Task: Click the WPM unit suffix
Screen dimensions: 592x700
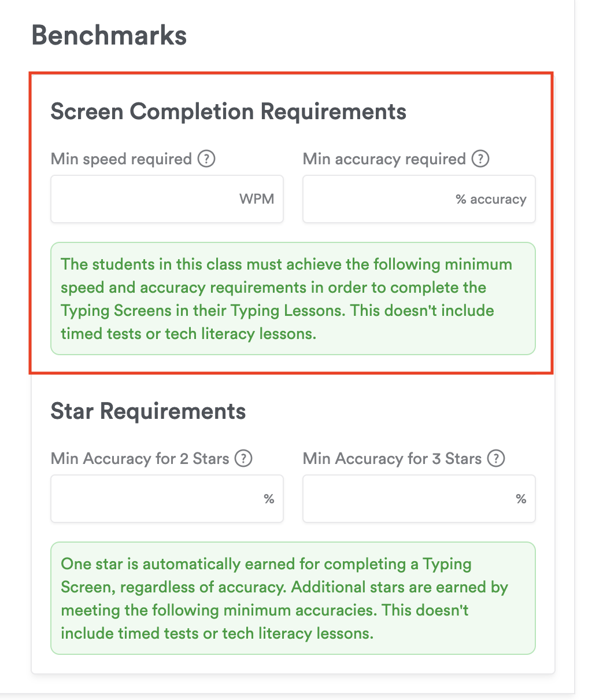Action: tap(257, 199)
